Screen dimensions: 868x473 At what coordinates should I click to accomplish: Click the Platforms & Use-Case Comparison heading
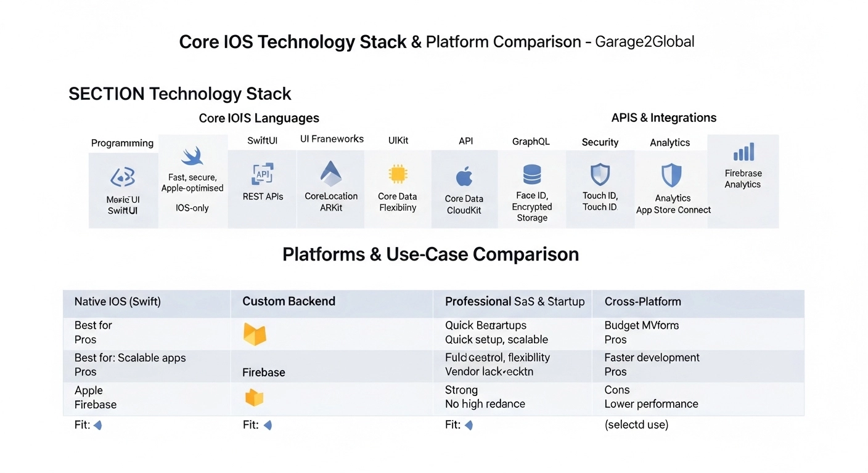430,254
